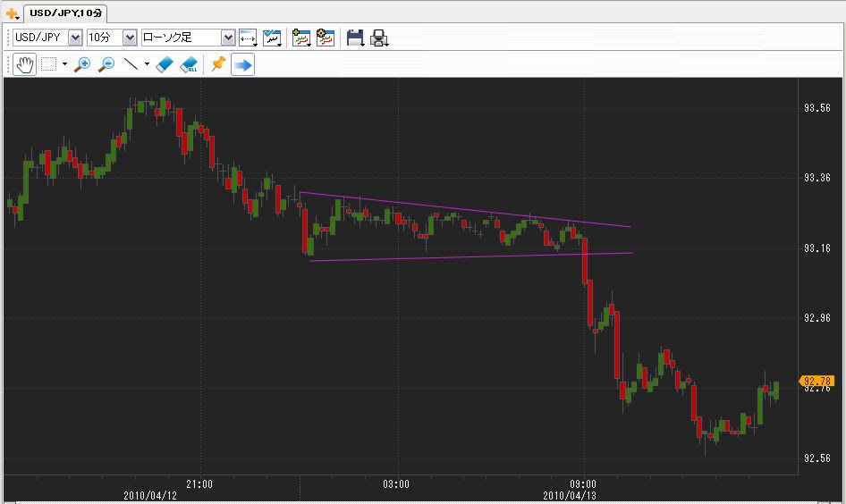This screenshot has height=504, width=846.
Task: Select the hand pan tool
Action: pos(24,64)
